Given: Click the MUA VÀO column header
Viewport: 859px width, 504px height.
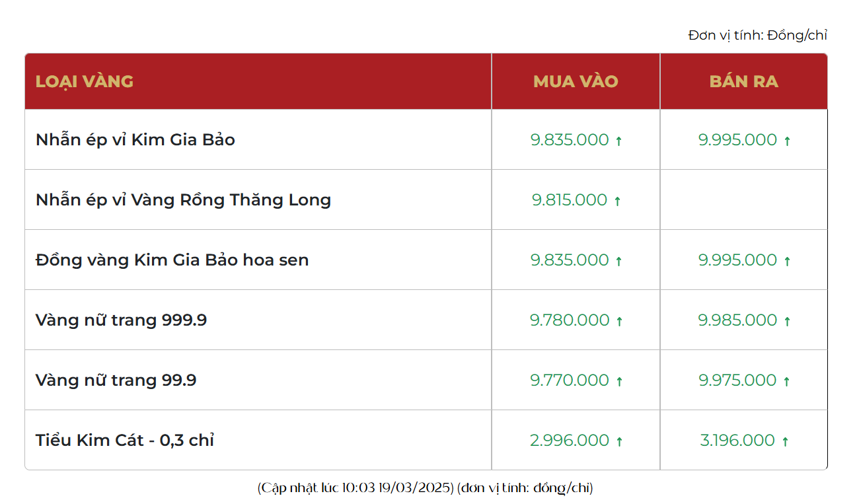Looking at the screenshot, I should [576, 81].
